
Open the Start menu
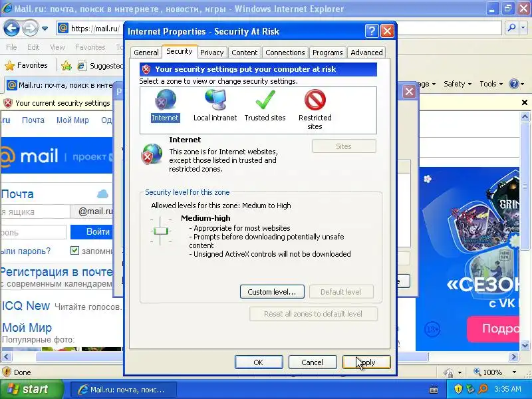click(31, 389)
